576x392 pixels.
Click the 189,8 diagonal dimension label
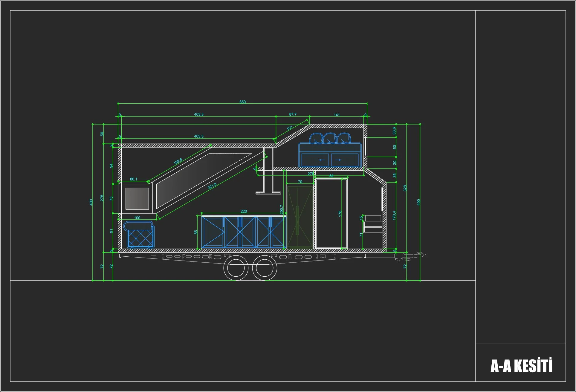[x=178, y=161]
